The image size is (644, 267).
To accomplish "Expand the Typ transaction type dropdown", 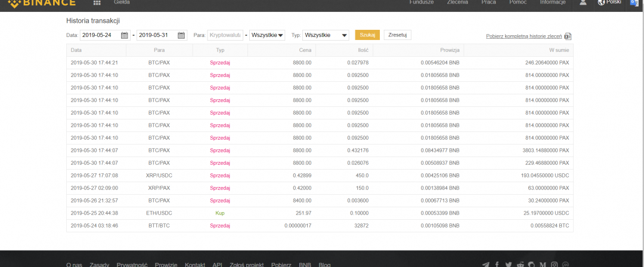I will tap(326, 35).
